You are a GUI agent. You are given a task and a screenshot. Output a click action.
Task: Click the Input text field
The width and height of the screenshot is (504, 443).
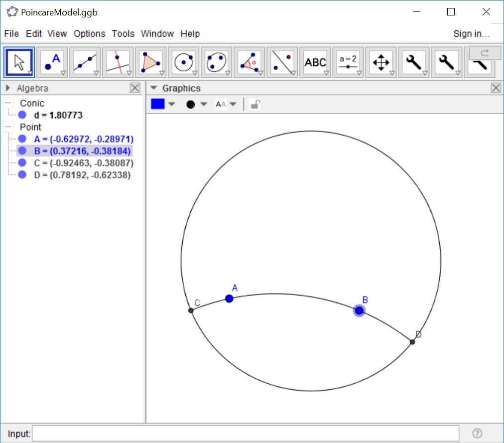coord(246,434)
